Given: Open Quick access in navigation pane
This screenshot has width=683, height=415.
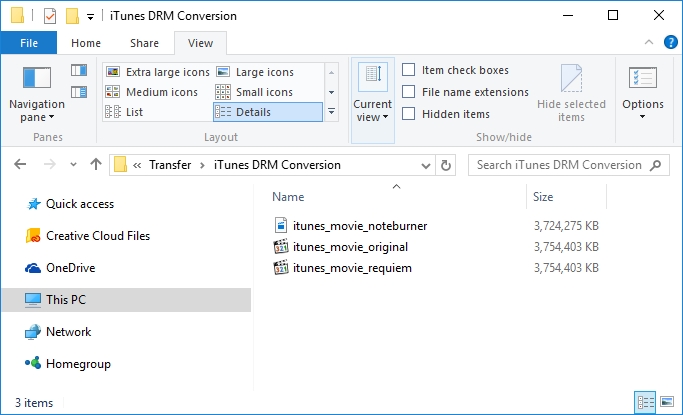Looking at the screenshot, I should tap(80, 204).
